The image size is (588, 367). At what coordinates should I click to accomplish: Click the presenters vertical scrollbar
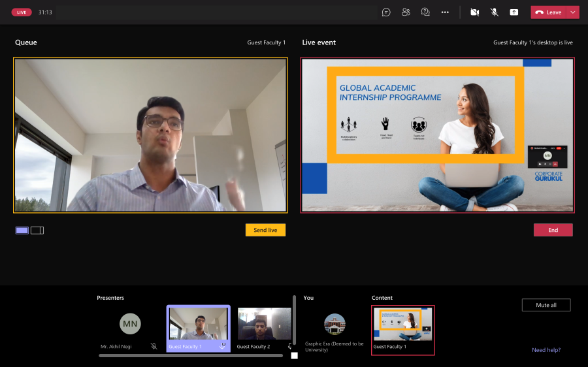click(x=295, y=320)
